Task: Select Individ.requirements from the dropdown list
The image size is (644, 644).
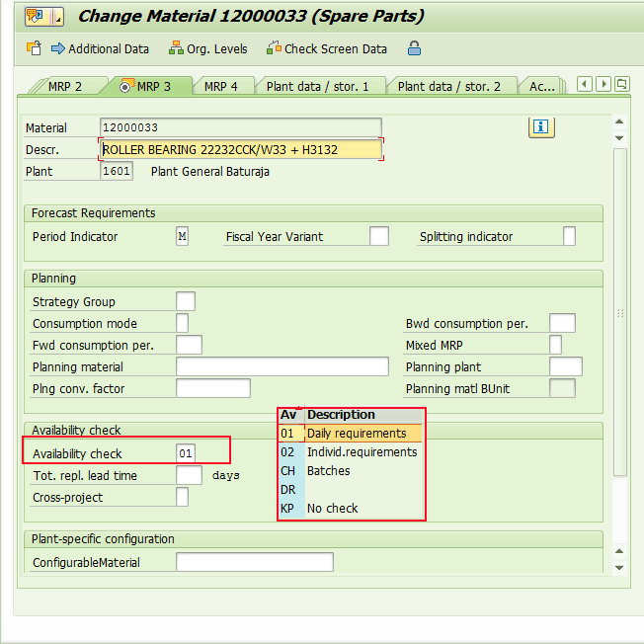Action: point(362,452)
